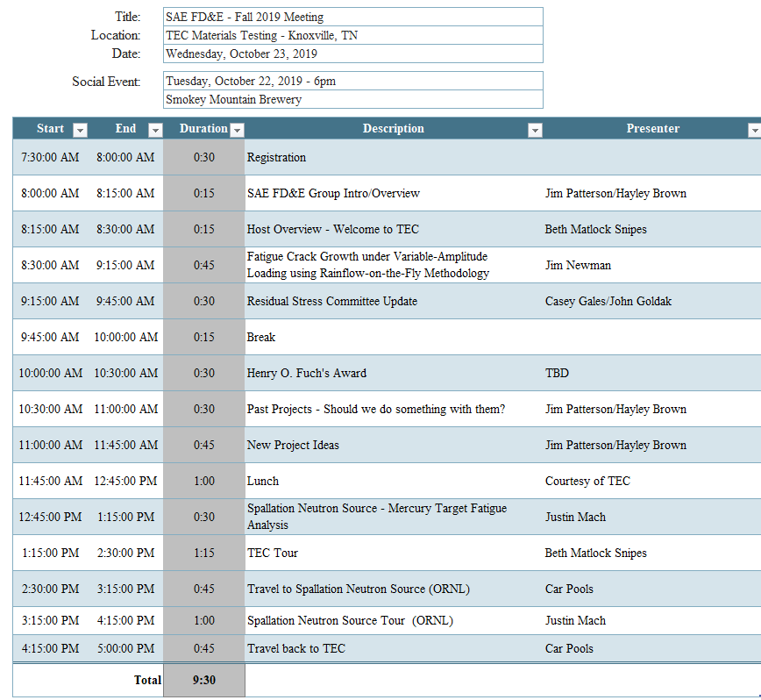Screen dimensions: 761x700
Task: Select the Henry O. Fuch's Award cell
Action: [391, 374]
